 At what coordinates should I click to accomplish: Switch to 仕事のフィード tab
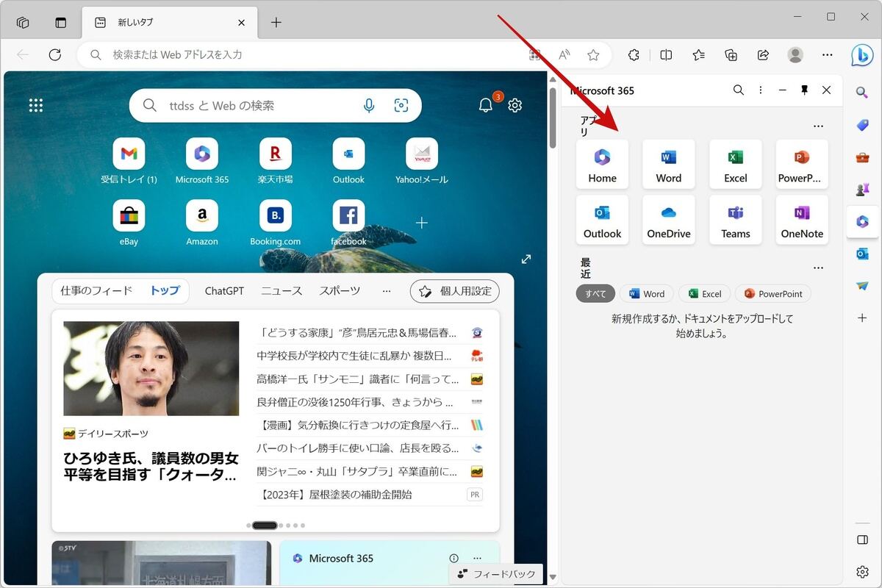[x=96, y=291]
